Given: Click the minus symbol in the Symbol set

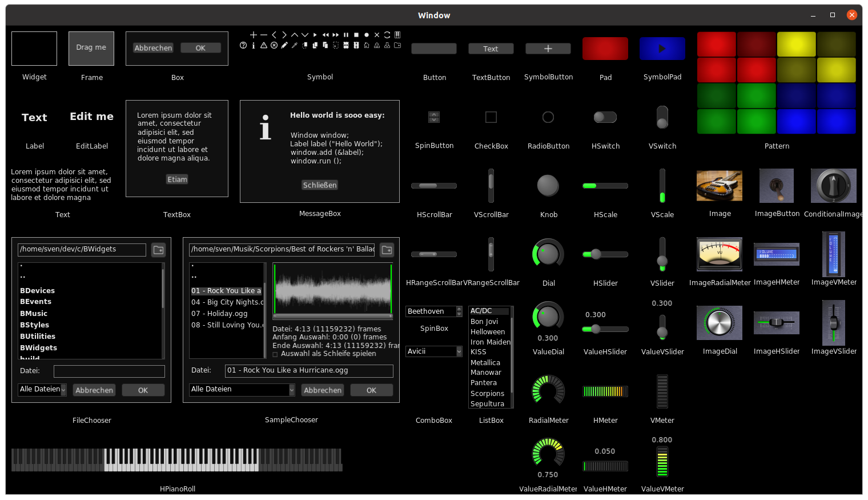Looking at the screenshot, I should pyautogui.click(x=264, y=35).
